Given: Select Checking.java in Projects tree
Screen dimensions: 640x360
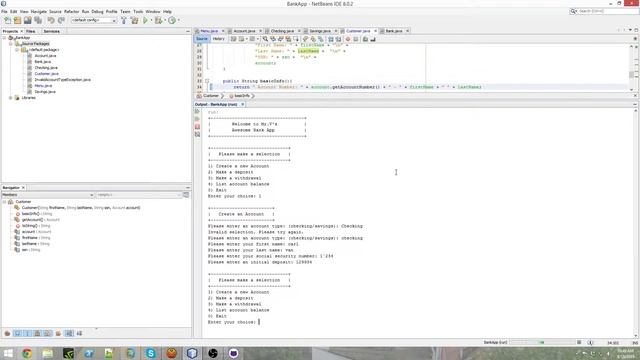Looking at the screenshot, I should [x=46, y=68].
